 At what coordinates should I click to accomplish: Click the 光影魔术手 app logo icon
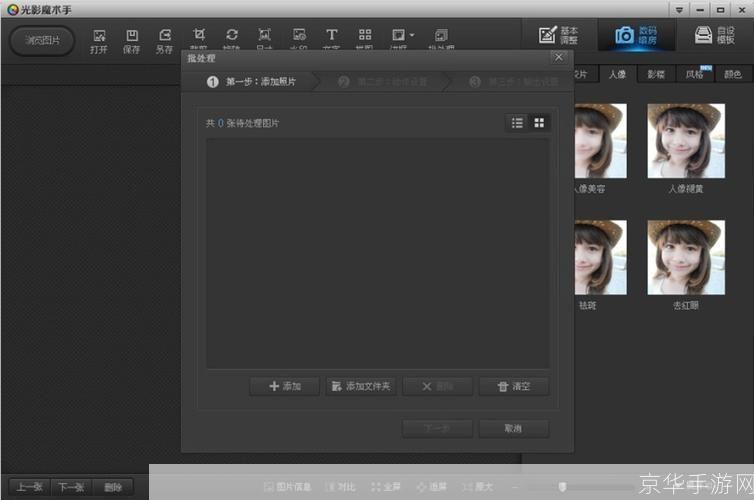click(13, 10)
